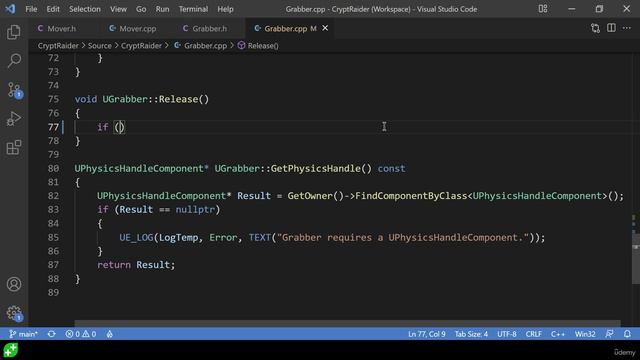Image resolution: width=640 pixels, height=360 pixels.
Task: Open the Accounts menu icon
Action: pos(14,284)
